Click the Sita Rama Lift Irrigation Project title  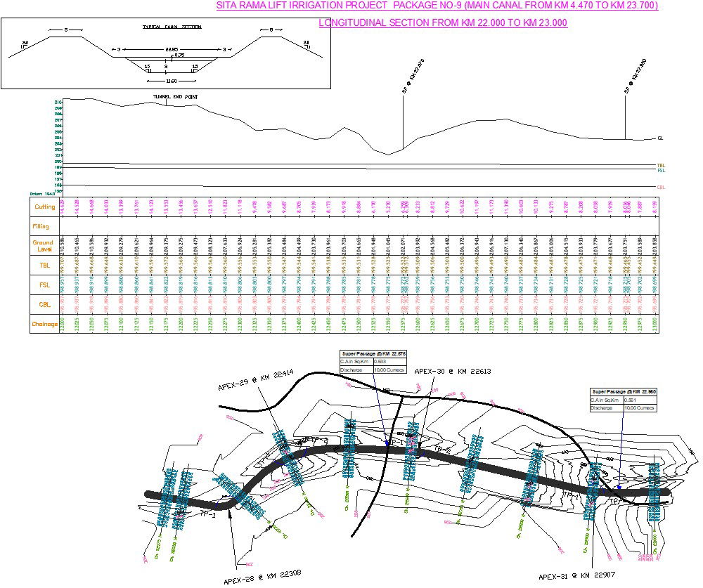click(437, 6)
